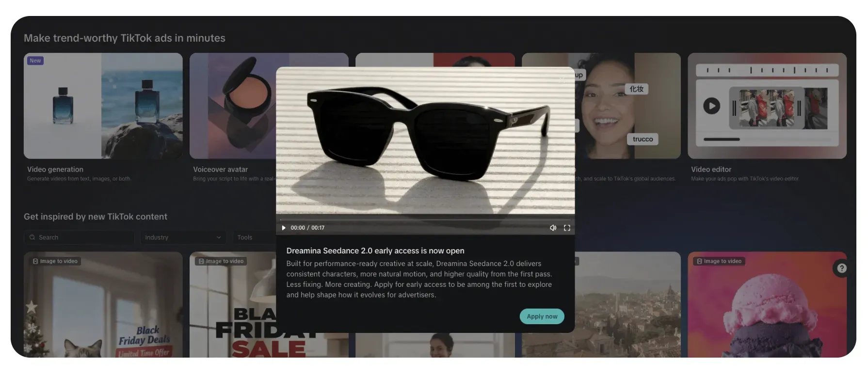Click the 00:00 / 00:17 time readout

click(307, 228)
